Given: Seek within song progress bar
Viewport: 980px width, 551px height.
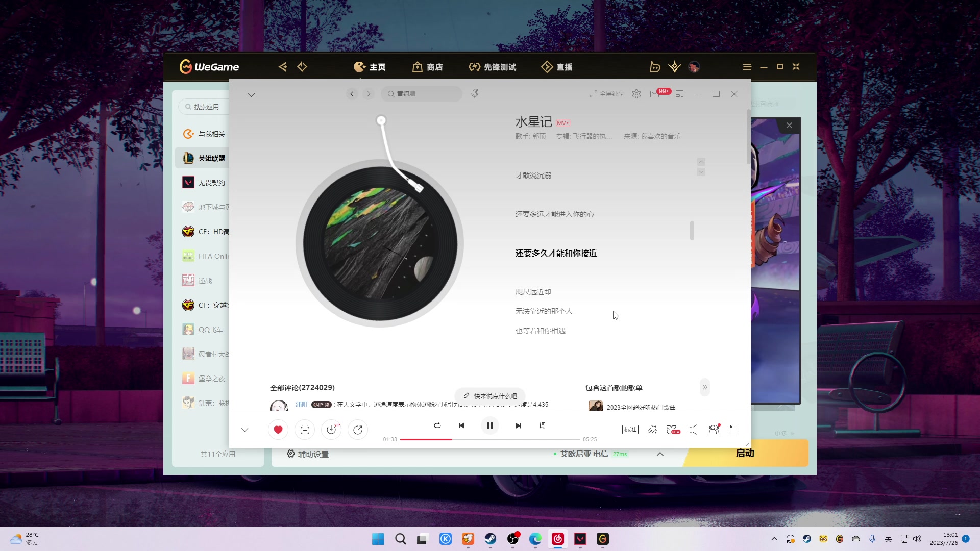Looking at the screenshot, I should [490, 439].
